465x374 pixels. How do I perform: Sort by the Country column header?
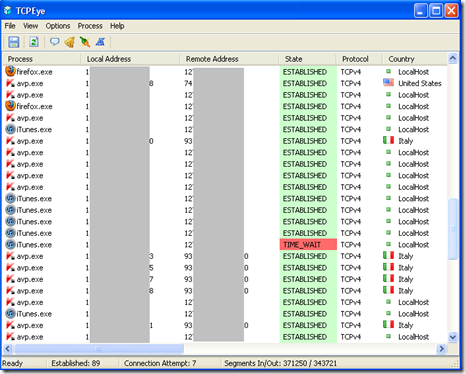click(x=415, y=59)
